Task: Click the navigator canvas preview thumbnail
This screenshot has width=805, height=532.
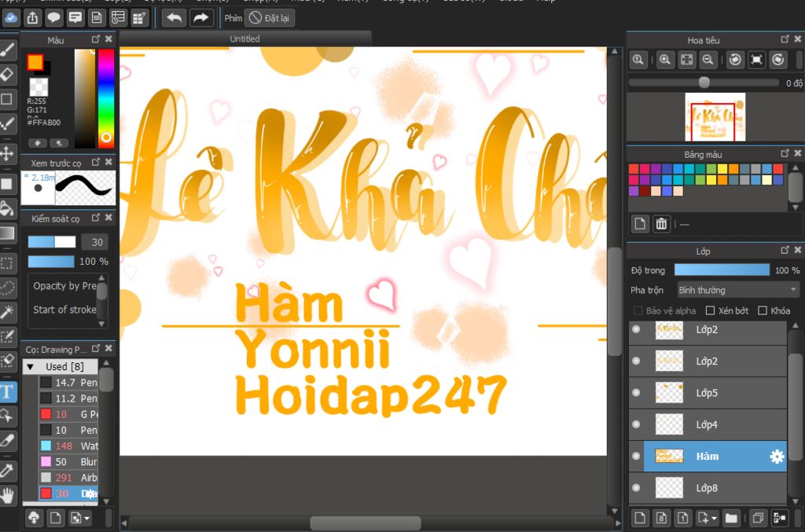Action: [x=715, y=117]
